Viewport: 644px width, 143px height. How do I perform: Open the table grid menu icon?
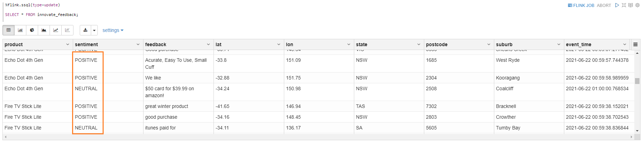click(x=635, y=44)
